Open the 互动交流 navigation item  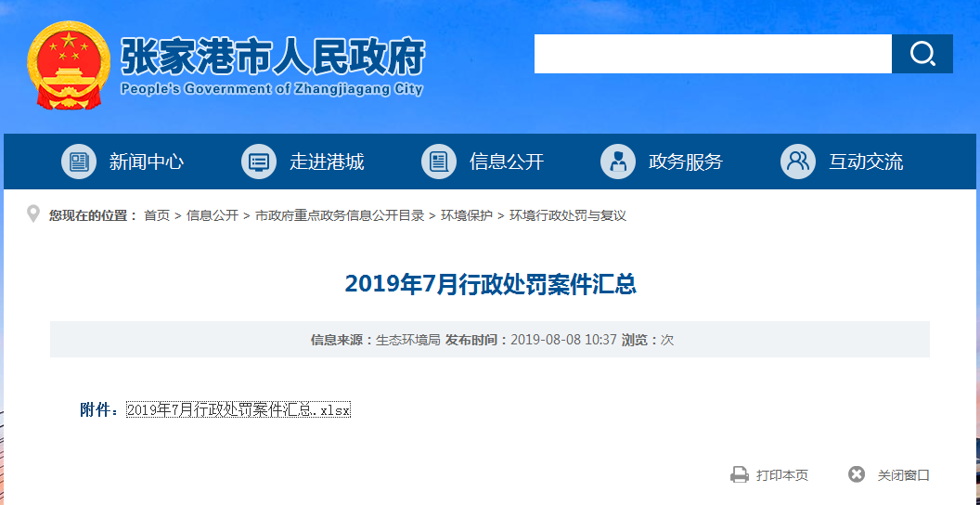coord(866,162)
